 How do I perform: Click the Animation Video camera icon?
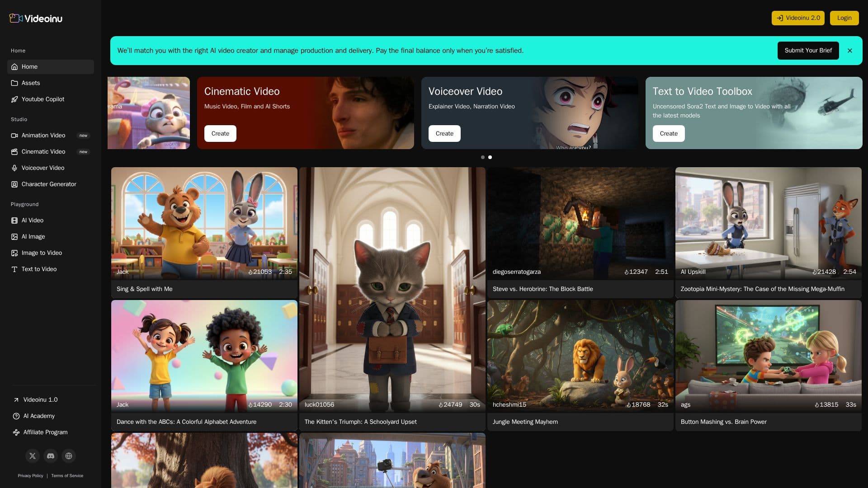(x=14, y=136)
